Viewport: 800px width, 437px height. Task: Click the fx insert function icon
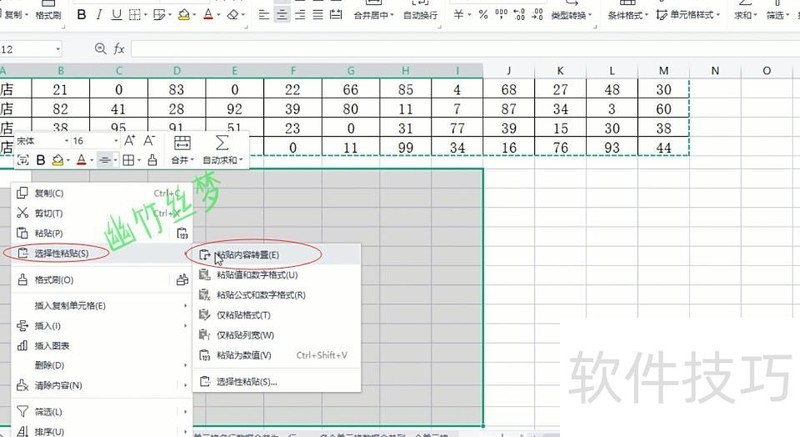pyautogui.click(x=119, y=48)
